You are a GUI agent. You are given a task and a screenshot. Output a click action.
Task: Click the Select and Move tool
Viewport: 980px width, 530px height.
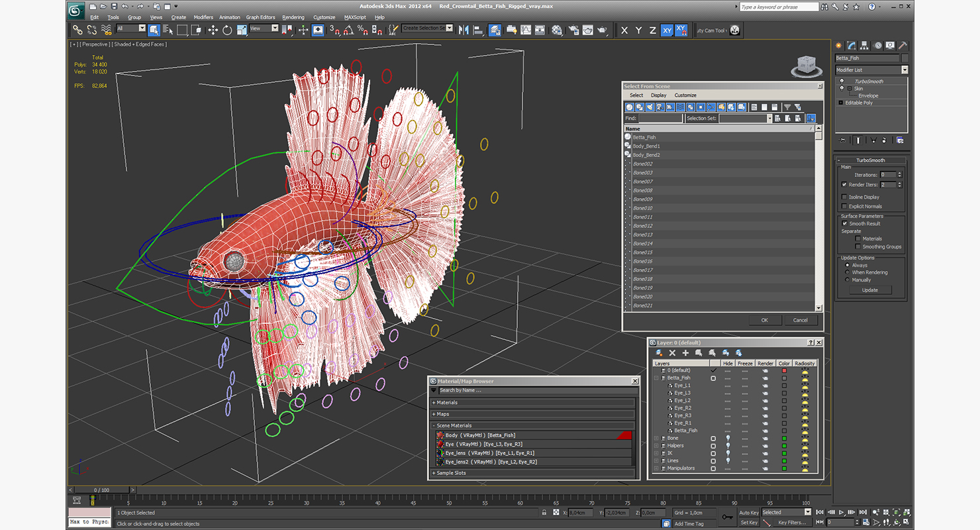[213, 30]
